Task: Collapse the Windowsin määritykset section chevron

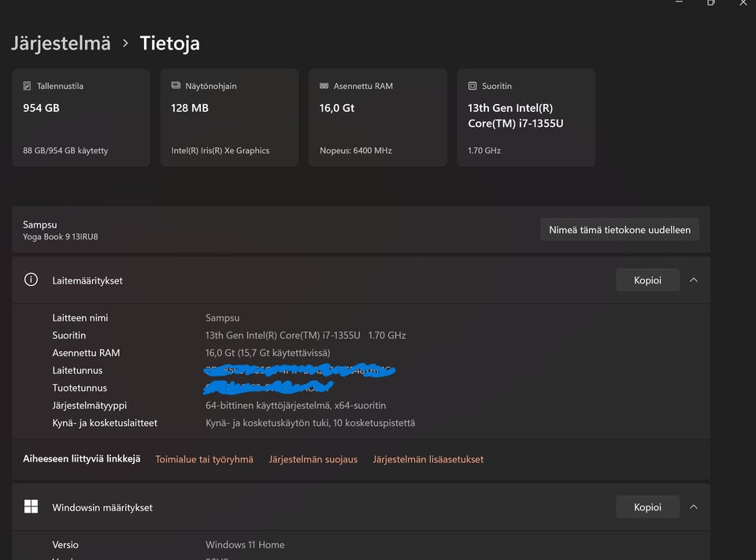Action: click(x=693, y=506)
